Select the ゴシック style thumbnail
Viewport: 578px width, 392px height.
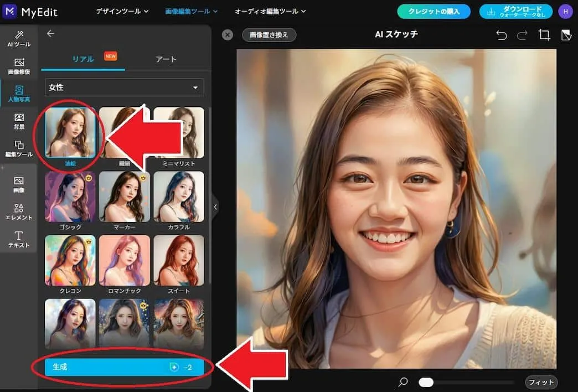tap(70, 197)
